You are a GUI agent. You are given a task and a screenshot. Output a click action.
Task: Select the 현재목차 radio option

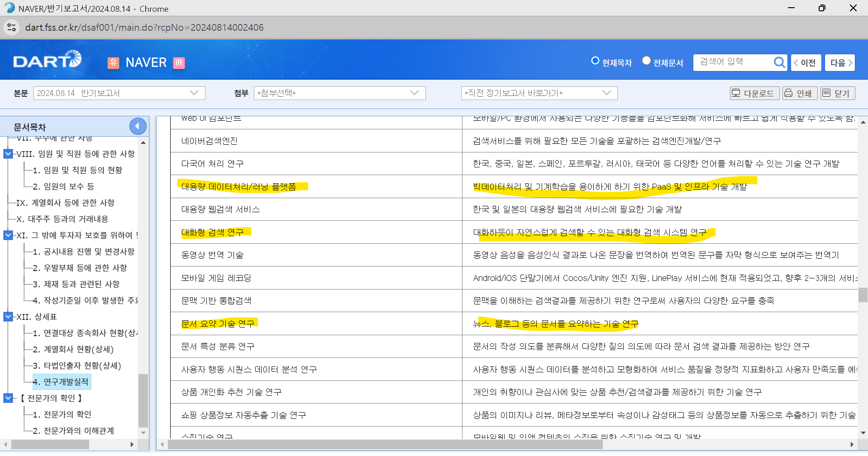tap(595, 61)
